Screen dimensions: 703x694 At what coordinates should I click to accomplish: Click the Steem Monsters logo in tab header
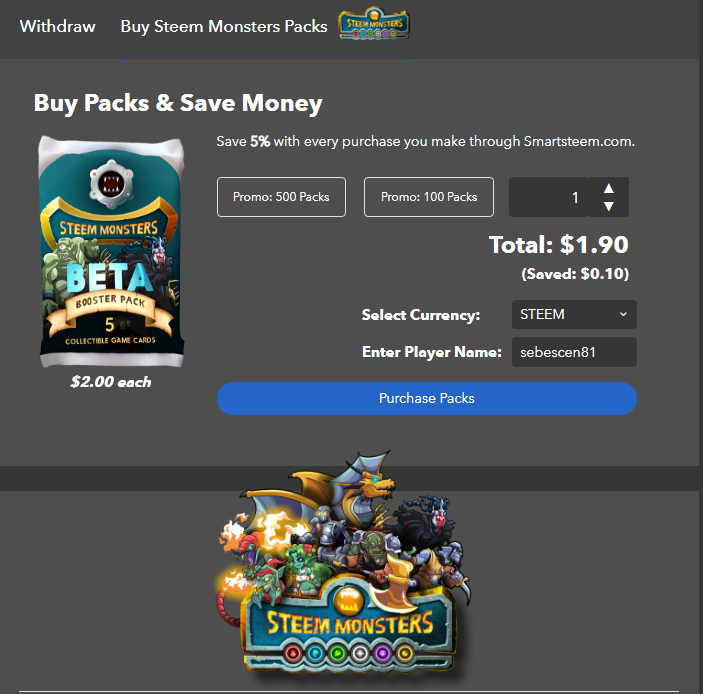pos(374,24)
